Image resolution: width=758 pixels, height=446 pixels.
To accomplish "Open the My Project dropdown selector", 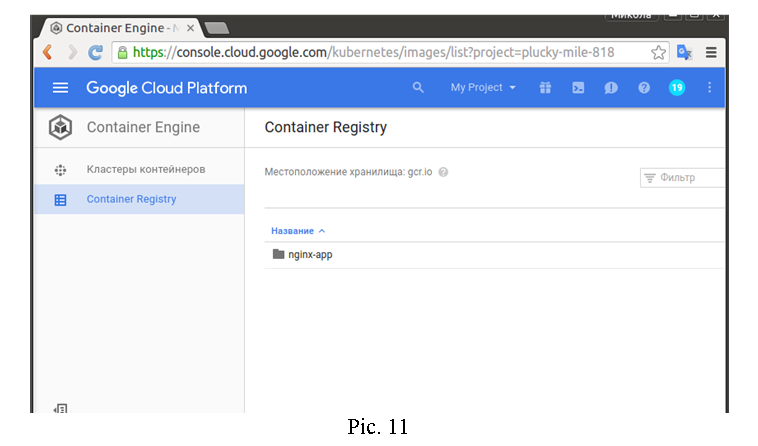I will click(x=483, y=87).
